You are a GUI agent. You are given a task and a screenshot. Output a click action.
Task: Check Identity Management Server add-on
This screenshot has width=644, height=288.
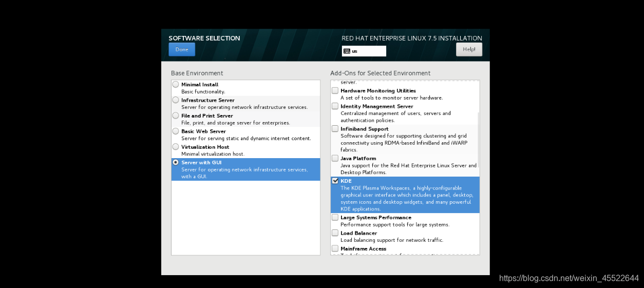point(335,106)
